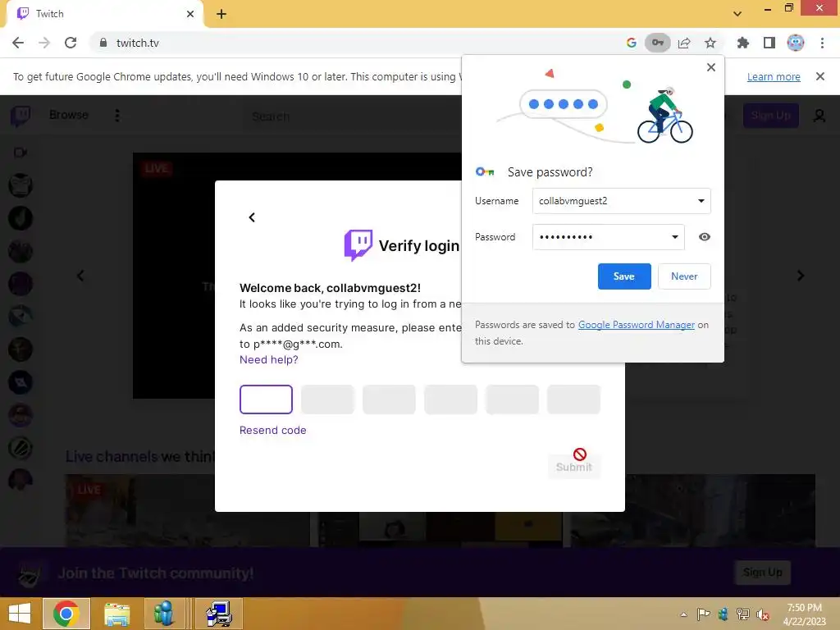Dismiss the Chrome update notice bar
This screenshot has height=630, width=840.
point(820,76)
